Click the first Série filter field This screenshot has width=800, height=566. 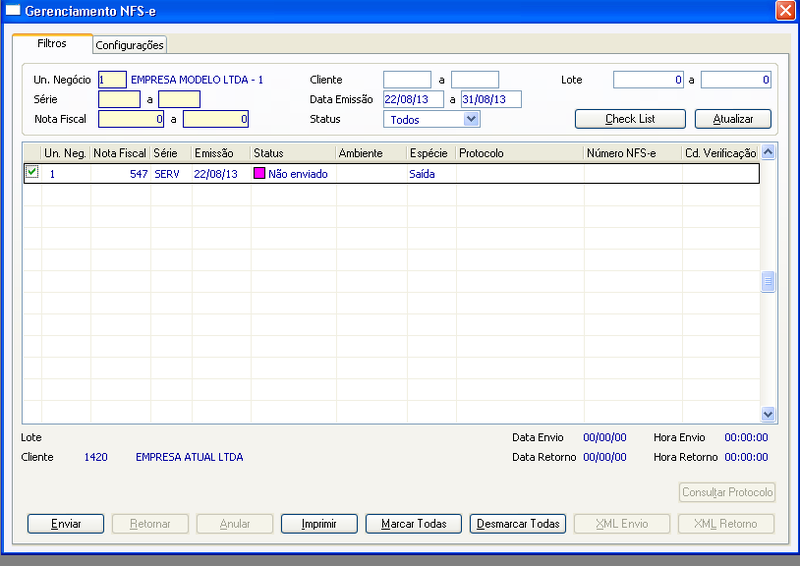tap(119, 99)
